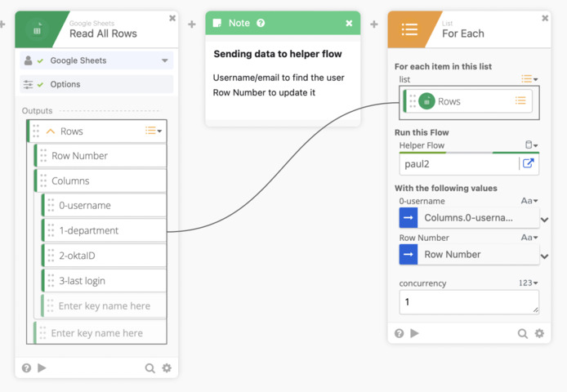Close the For Each card
567x392 pixels.
(x=545, y=18)
